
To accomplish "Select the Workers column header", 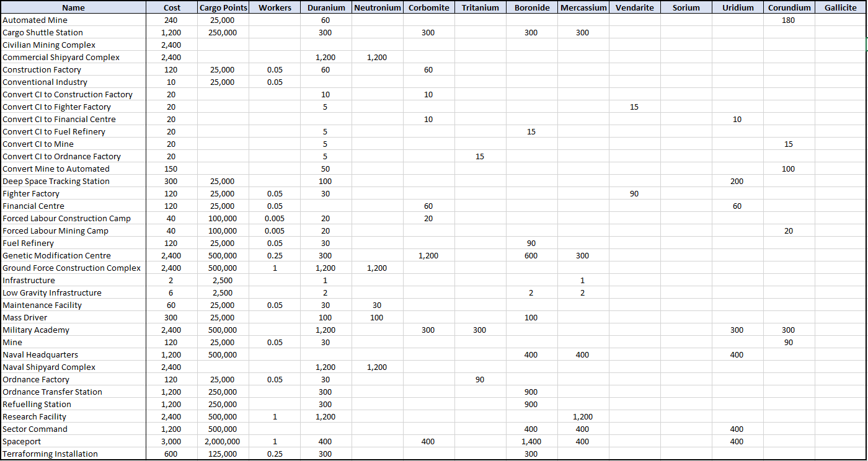I will tap(275, 7).
